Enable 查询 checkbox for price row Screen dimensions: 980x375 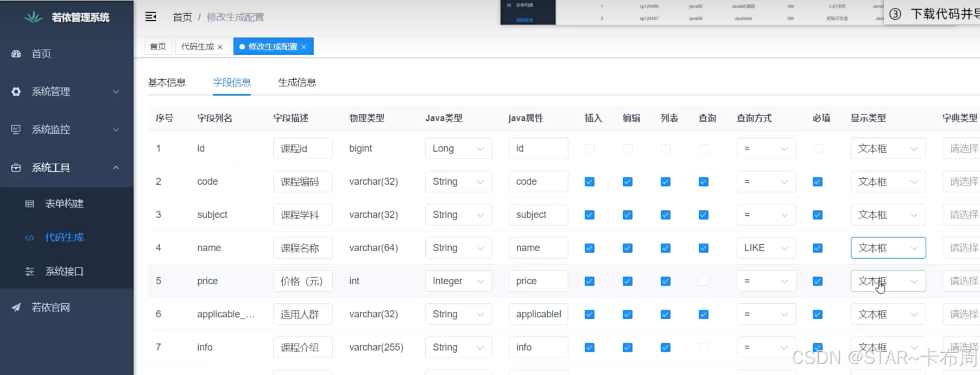tap(704, 282)
